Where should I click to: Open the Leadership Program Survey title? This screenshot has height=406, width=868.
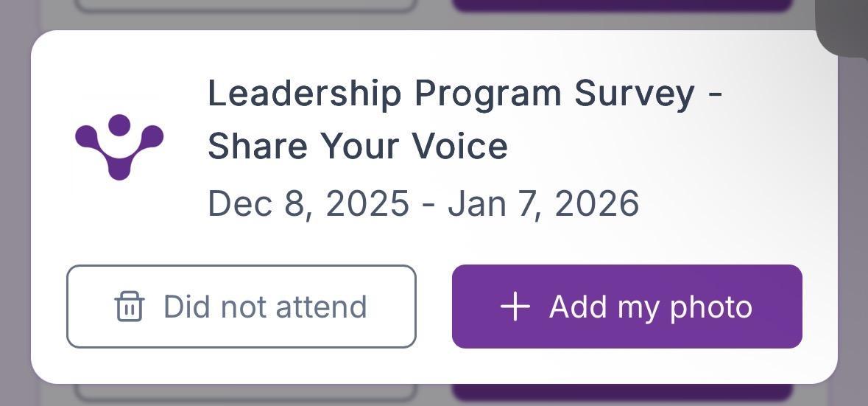pyautogui.click(x=465, y=94)
